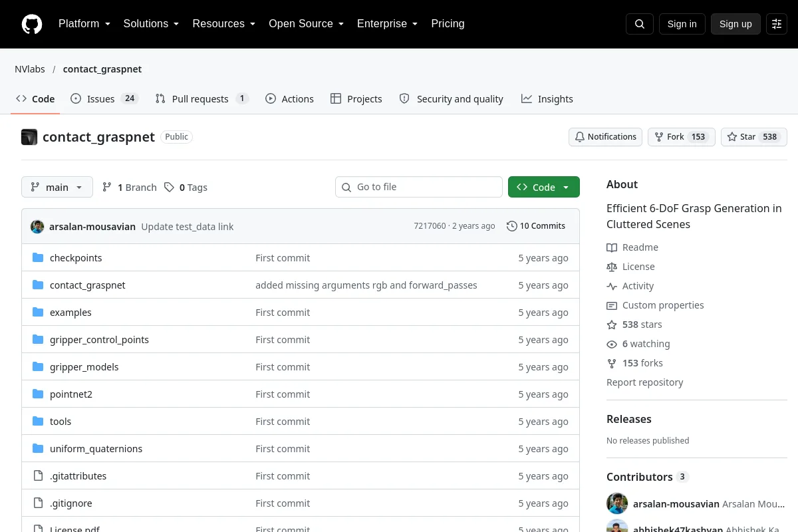Click the eye icon next to 6 watching
798x532 pixels.
(612, 344)
